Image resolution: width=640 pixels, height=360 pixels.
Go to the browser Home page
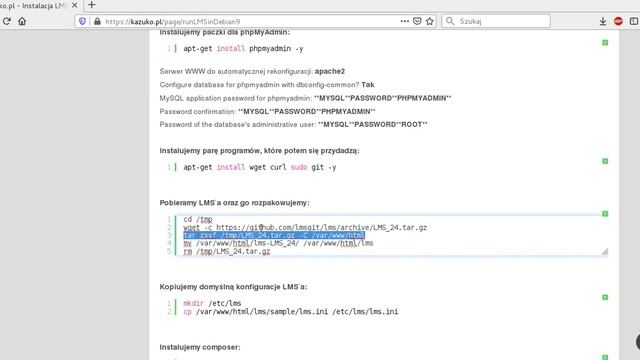click(x=22, y=21)
